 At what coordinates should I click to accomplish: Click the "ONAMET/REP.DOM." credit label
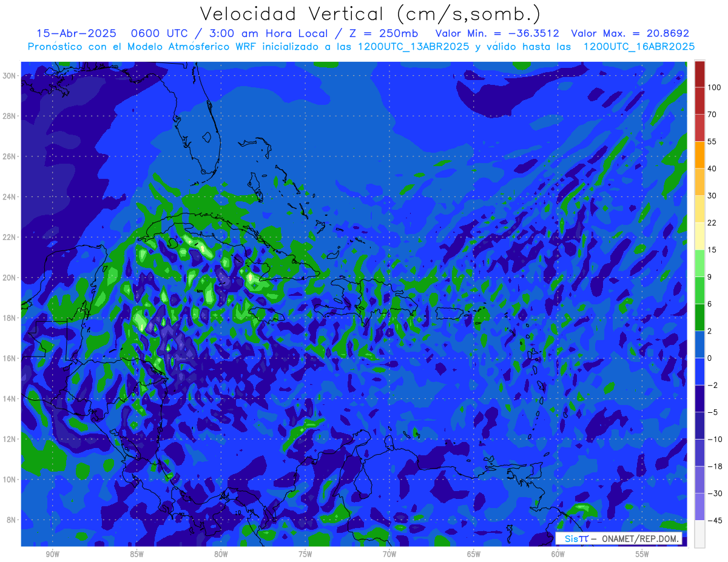coord(641,538)
